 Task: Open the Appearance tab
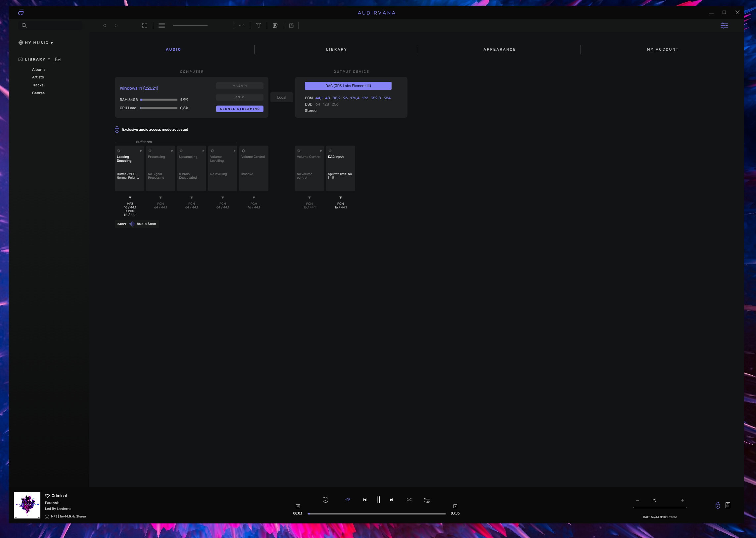[499, 49]
